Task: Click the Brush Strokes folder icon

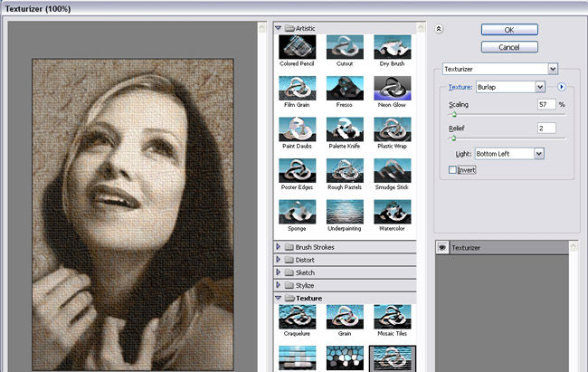Action: (x=289, y=247)
